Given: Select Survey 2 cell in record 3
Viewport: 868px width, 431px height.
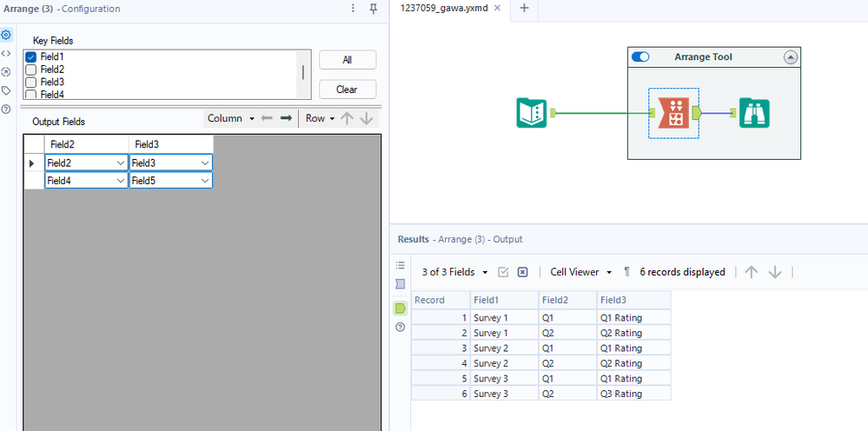Looking at the screenshot, I should 504,348.
